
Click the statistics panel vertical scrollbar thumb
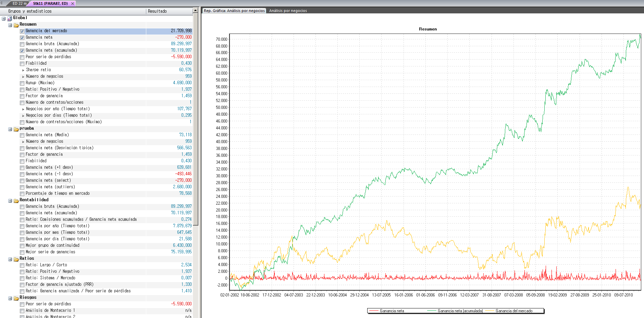point(196,119)
